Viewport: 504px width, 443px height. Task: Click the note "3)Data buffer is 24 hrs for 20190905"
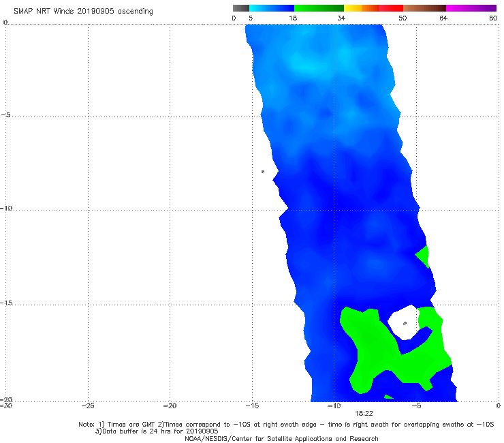[157, 431]
